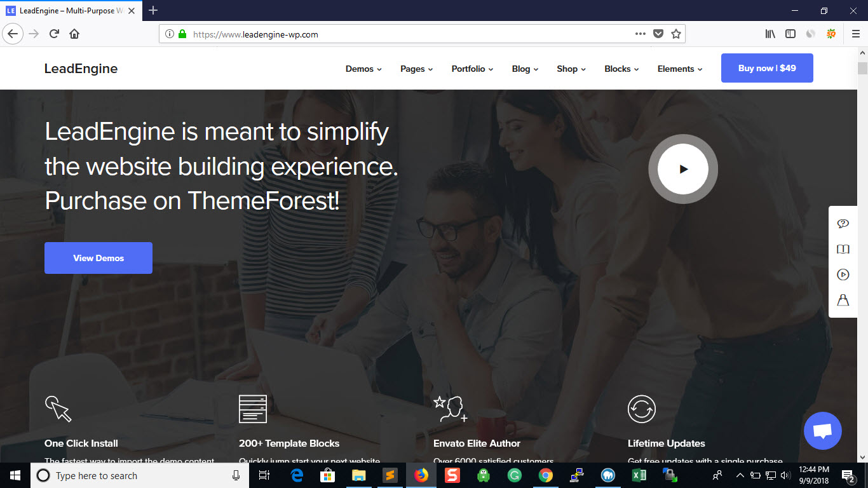Open the Portfolio dropdown menu
The image size is (868, 488).
click(472, 69)
